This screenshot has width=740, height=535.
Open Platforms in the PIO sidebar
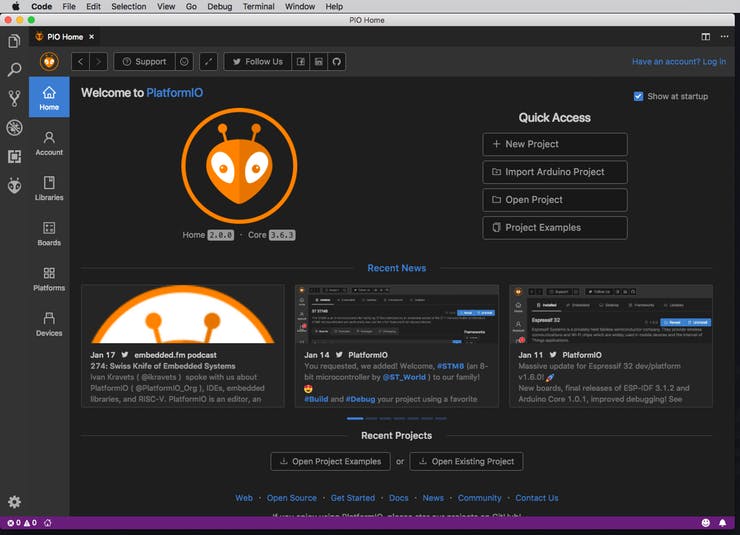(49, 279)
